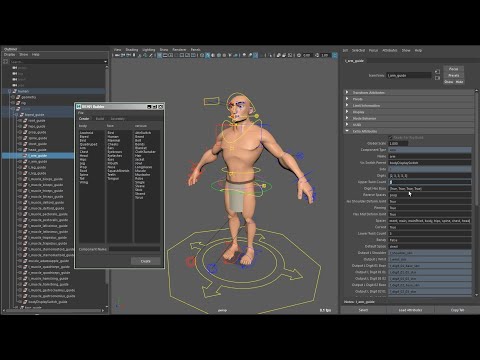Click the Global Scale value field
Screen dimensions: 480x360
pos(398,144)
